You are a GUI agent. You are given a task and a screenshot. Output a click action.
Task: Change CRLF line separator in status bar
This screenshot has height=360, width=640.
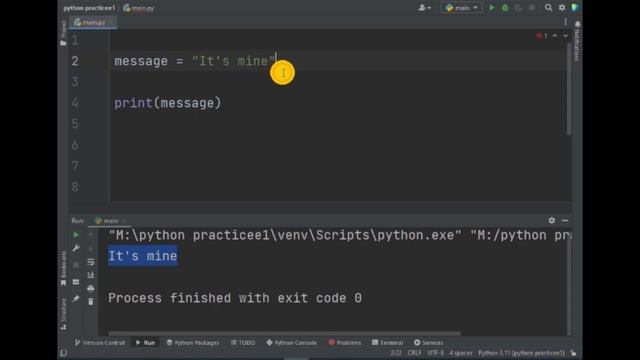(414, 353)
